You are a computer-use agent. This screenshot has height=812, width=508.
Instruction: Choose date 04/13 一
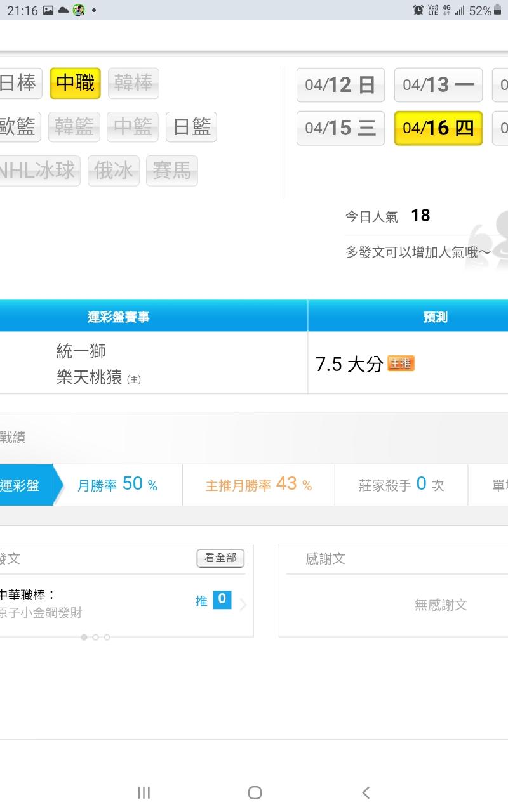click(x=438, y=85)
